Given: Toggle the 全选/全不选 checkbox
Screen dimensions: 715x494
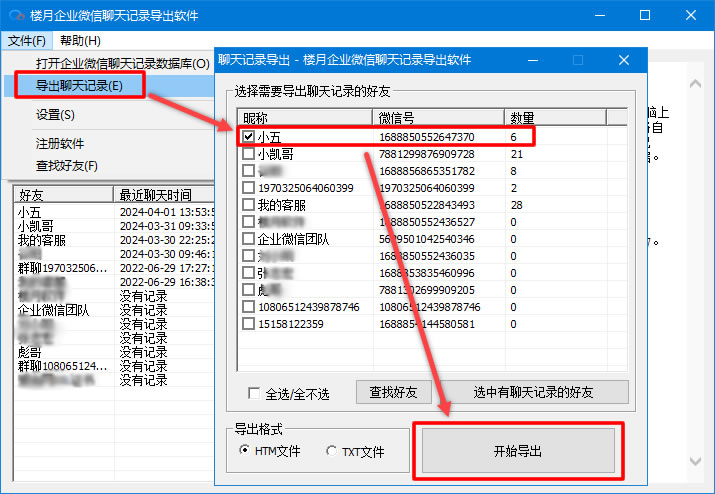Looking at the screenshot, I should pyautogui.click(x=254, y=393).
